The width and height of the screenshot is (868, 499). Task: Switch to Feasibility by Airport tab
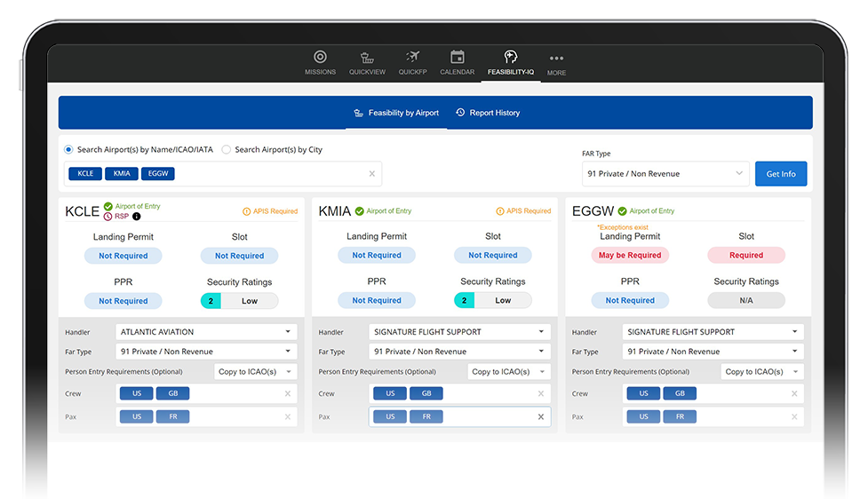[x=396, y=113]
